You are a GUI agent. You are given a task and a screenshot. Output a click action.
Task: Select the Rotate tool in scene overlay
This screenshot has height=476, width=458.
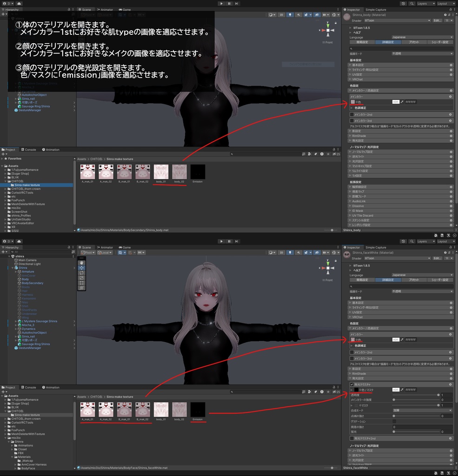coord(81,272)
